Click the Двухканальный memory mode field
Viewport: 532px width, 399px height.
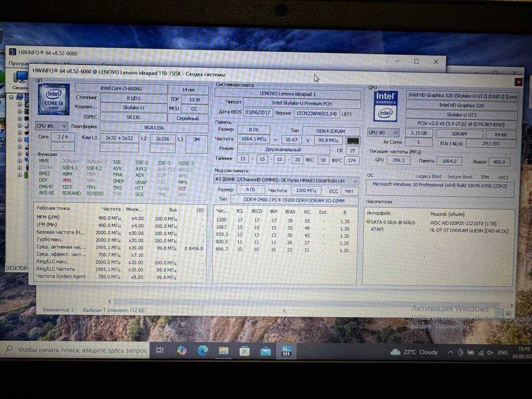tap(283, 149)
